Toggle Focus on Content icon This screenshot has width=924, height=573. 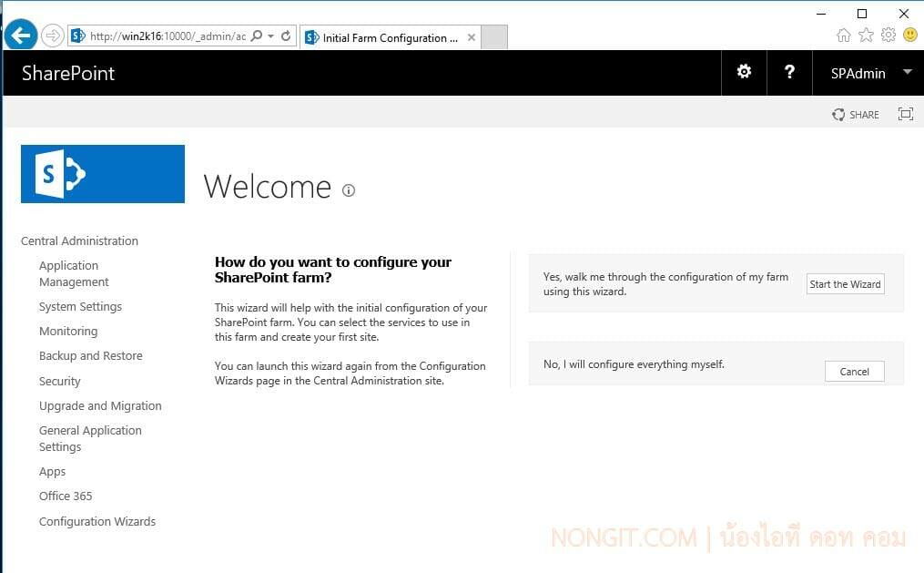[906, 114]
